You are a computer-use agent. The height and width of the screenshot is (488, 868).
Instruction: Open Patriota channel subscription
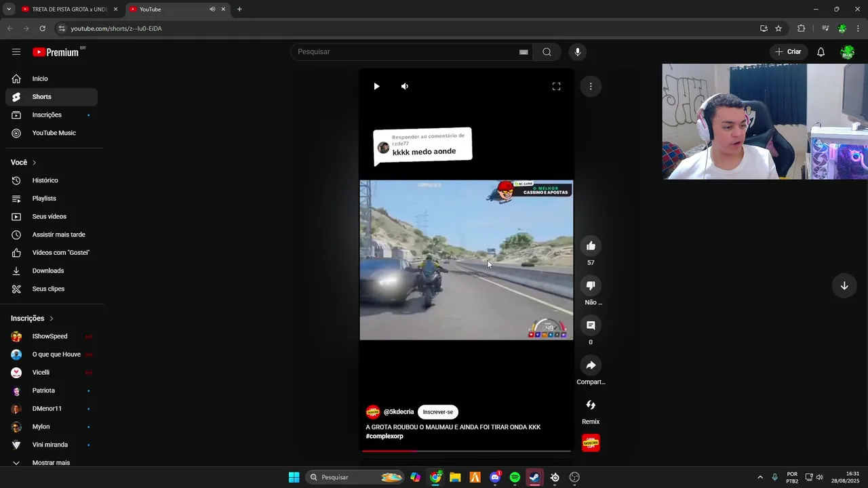(x=52, y=390)
